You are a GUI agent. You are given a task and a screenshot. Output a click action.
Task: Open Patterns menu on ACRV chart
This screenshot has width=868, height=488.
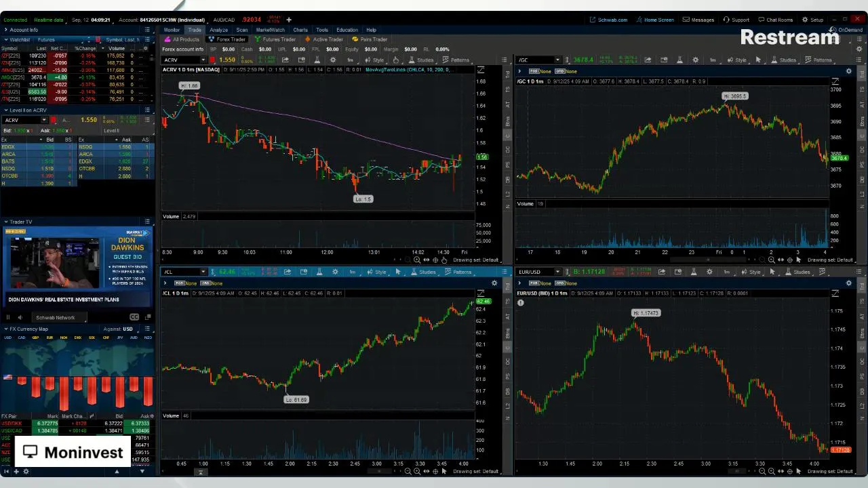click(456, 60)
